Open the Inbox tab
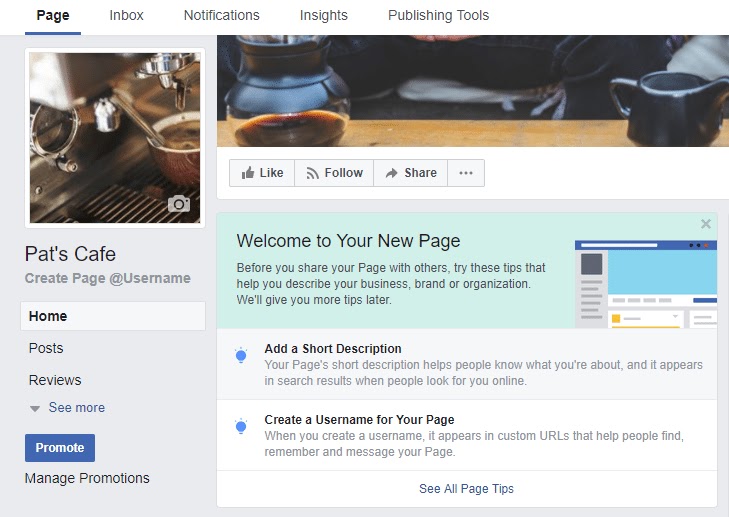This screenshot has height=517, width=729. [126, 15]
